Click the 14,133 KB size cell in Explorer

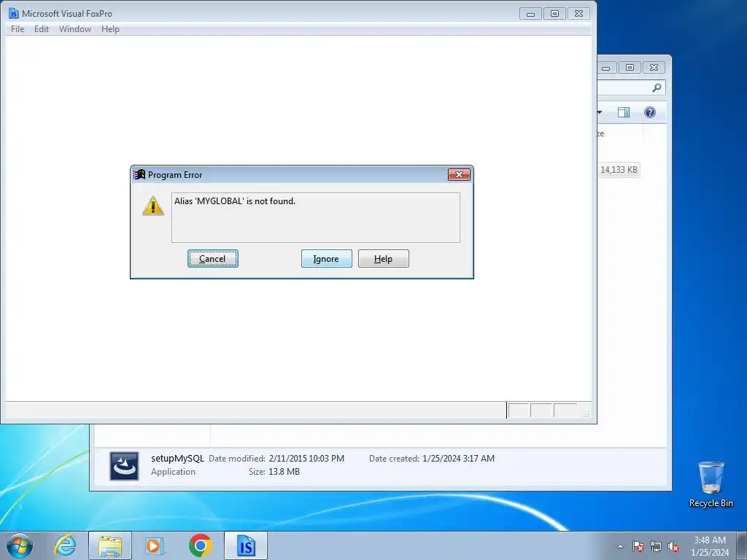(619, 169)
